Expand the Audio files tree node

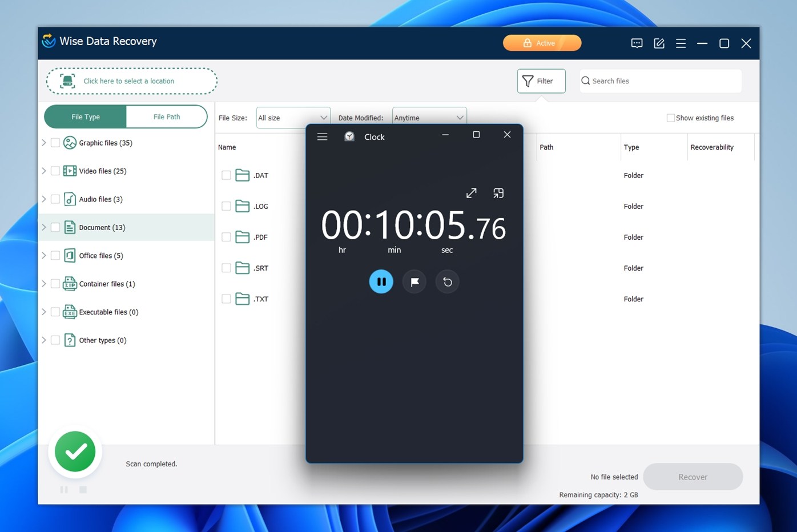44,199
